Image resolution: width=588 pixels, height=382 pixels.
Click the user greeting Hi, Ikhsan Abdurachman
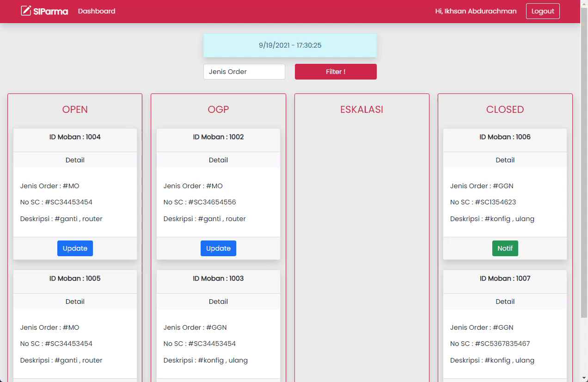(476, 11)
